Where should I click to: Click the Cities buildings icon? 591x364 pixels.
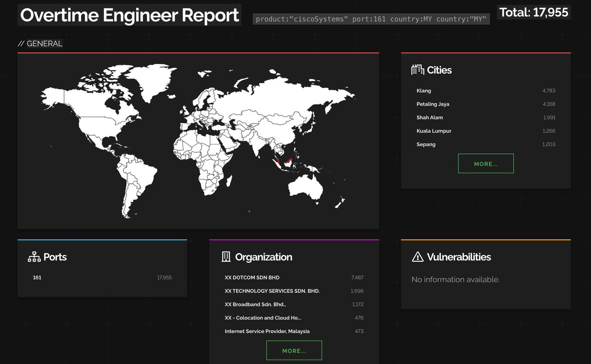(417, 70)
